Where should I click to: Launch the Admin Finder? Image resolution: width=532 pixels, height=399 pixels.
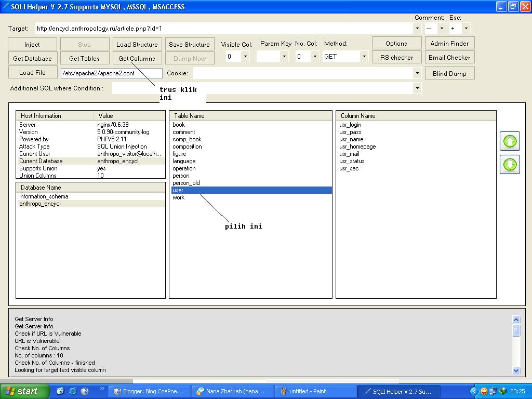[x=449, y=44]
